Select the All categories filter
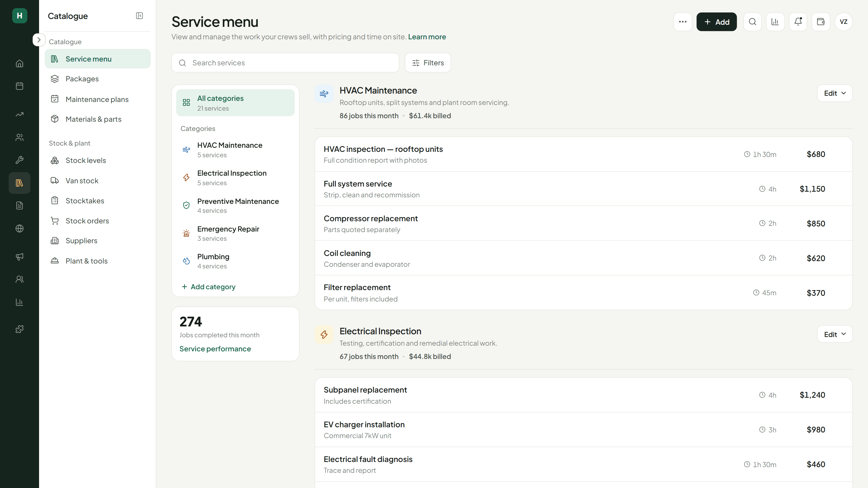 coord(235,103)
